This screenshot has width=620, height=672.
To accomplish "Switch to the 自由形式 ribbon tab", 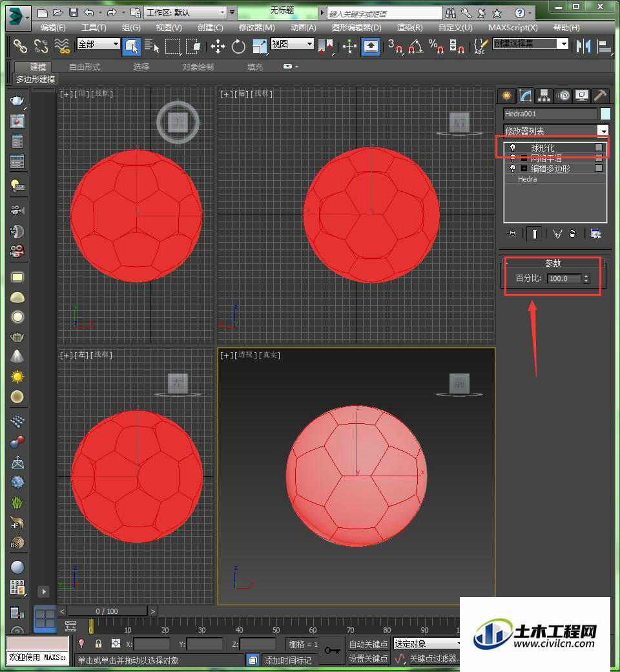I will click(85, 67).
